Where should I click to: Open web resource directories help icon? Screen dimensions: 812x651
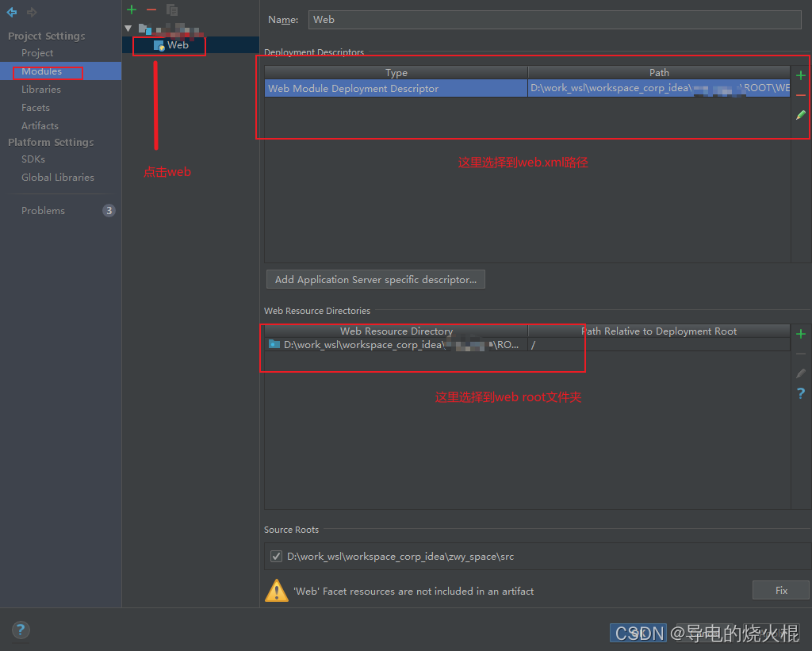[801, 393]
